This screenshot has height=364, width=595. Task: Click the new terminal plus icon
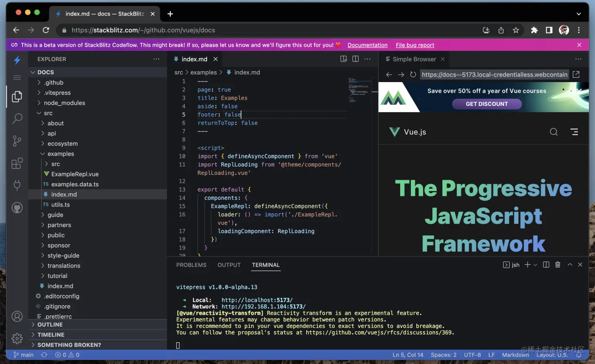pos(528,264)
